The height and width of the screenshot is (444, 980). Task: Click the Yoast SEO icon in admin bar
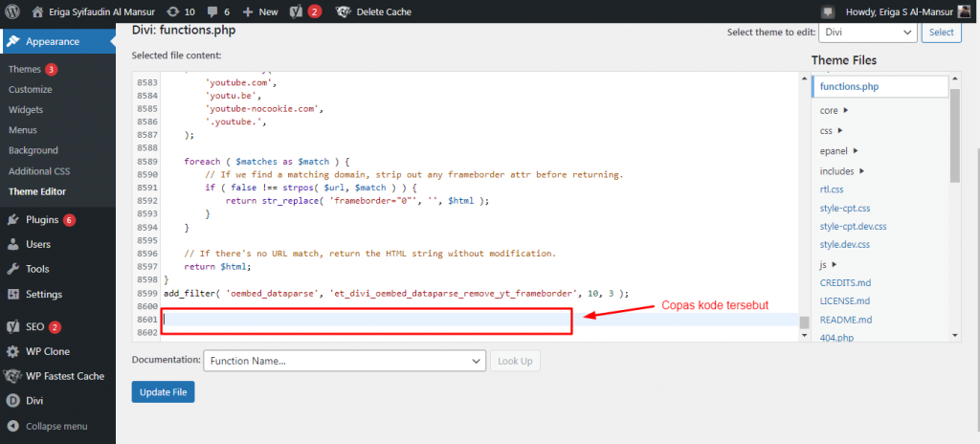click(x=297, y=11)
